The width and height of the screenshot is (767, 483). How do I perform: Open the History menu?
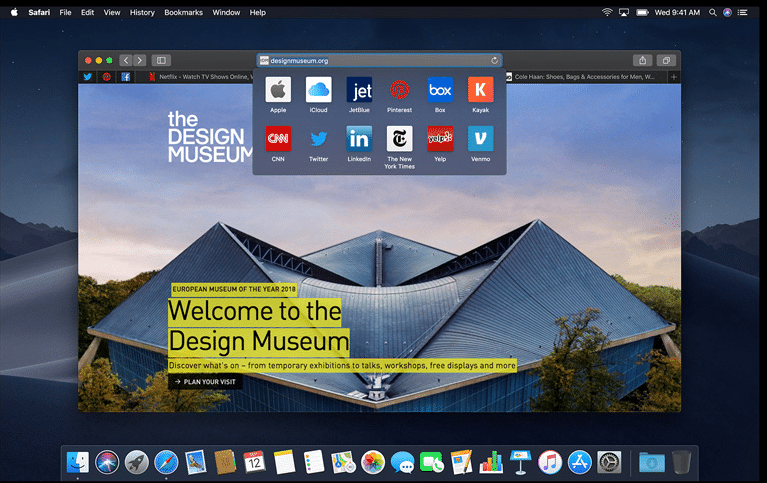pyautogui.click(x=142, y=12)
